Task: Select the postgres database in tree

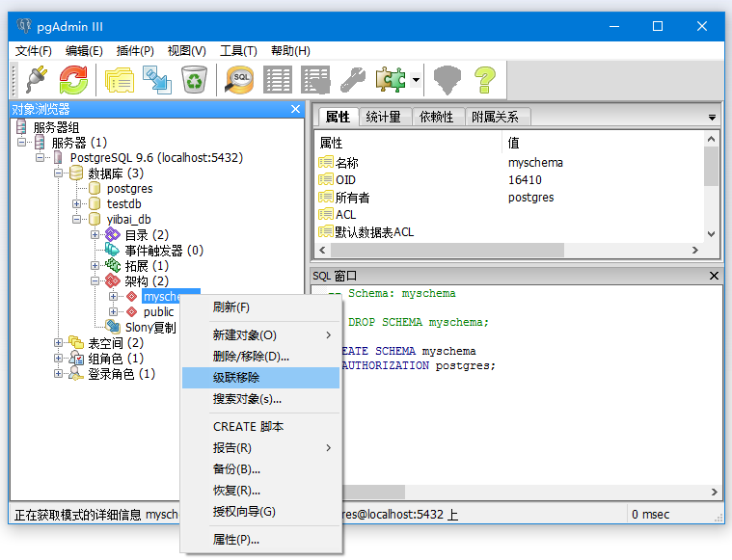Action: click(129, 189)
